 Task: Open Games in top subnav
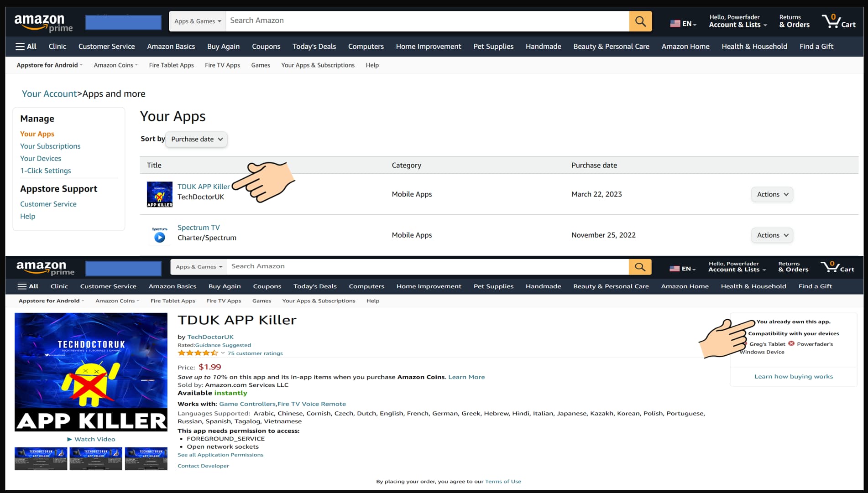[x=261, y=65]
